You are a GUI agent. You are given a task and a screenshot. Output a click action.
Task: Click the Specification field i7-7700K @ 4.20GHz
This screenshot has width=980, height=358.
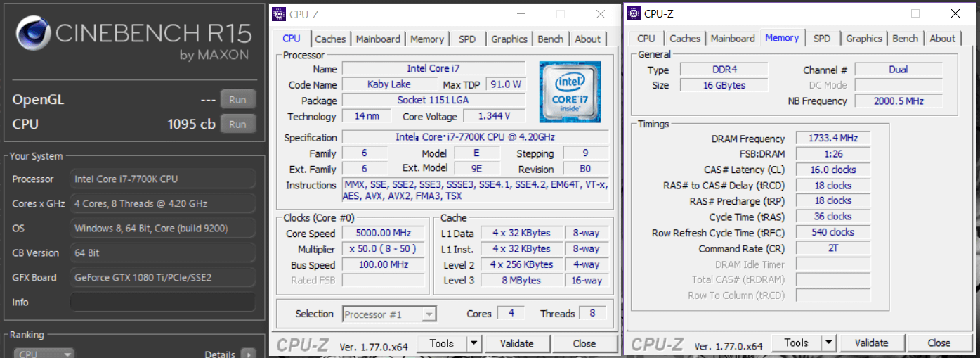[476, 138]
